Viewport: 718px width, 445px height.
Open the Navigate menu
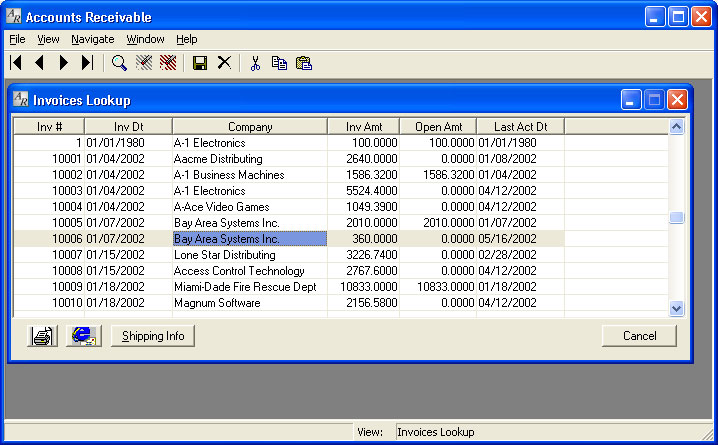[x=92, y=39]
